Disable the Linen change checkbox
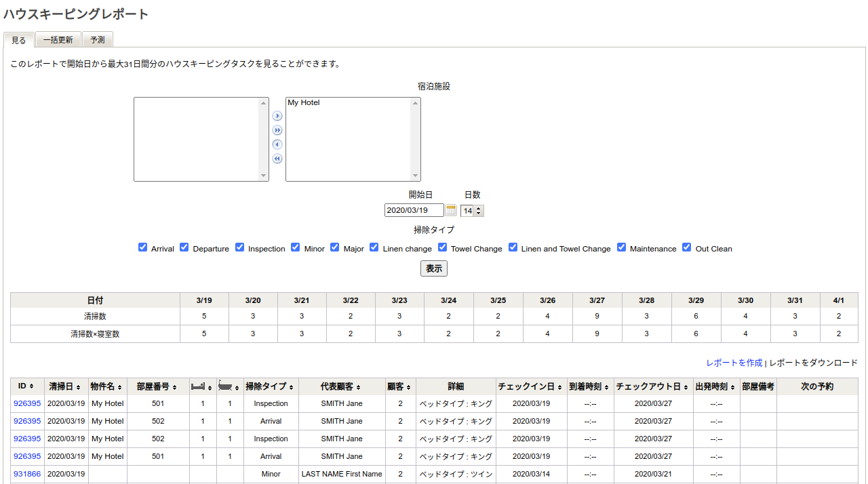 [x=374, y=247]
